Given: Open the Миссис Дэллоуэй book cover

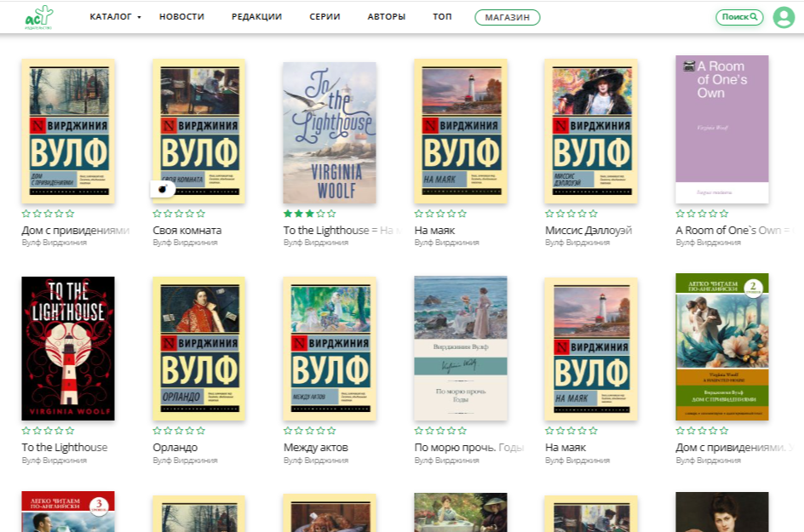Looking at the screenshot, I should pos(591,131).
